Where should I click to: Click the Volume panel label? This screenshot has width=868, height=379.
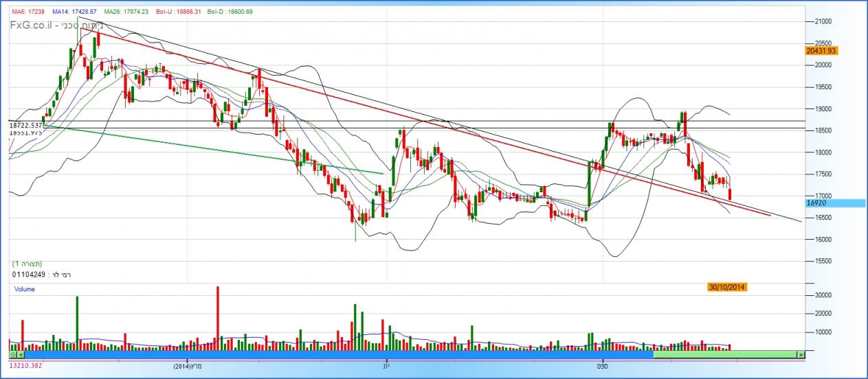click(x=25, y=290)
